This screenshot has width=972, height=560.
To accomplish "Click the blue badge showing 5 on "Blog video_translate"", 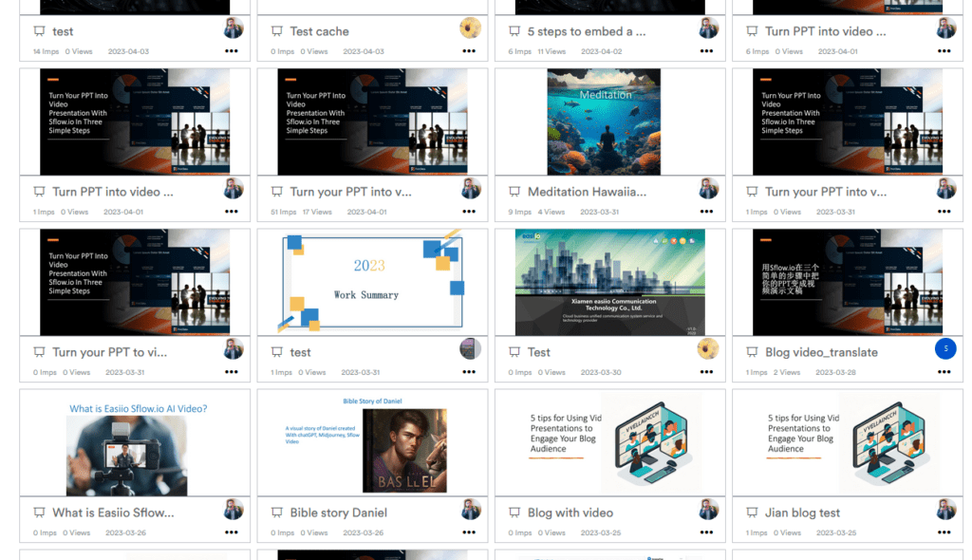I will [x=946, y=348].
